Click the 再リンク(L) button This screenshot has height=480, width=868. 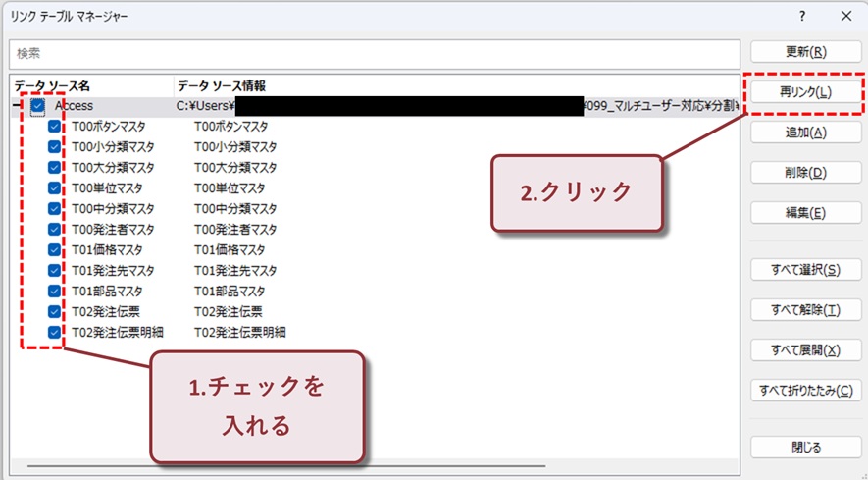[805, 92]
